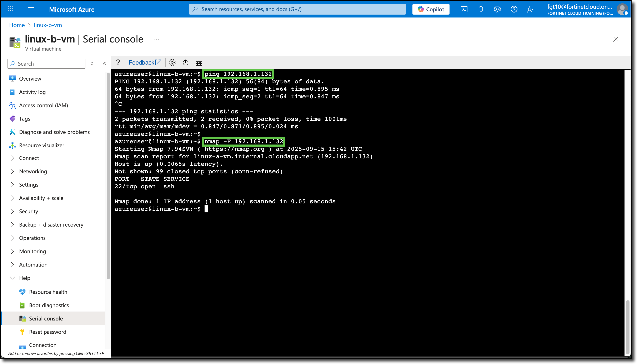The width and height of the screenshot is (637, 364).
Task: Open the account avatar menu
Action: click(622, 9)
